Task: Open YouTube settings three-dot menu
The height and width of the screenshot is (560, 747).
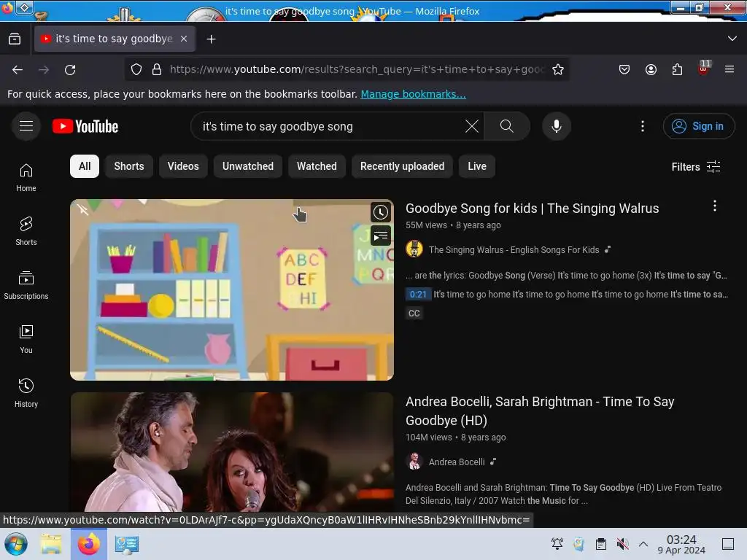Action: pyautogui.click(x=642, y=126)
